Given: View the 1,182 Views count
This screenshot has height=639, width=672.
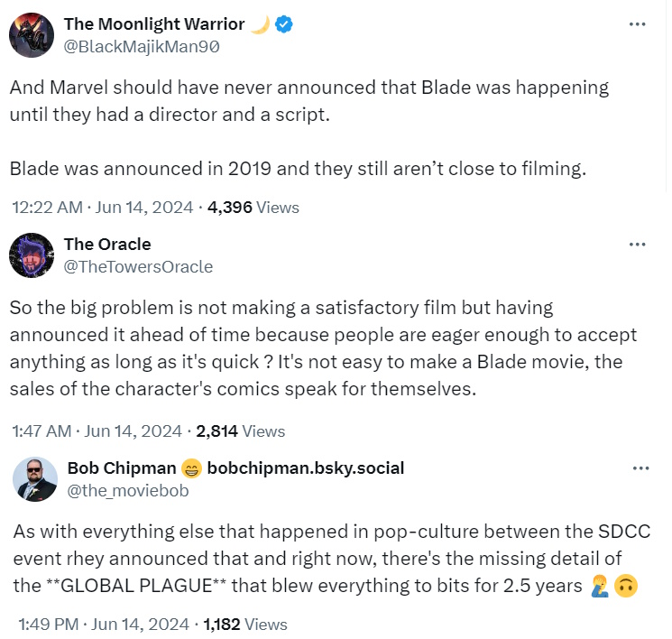Looking at the screenshot, I should 247,622.
